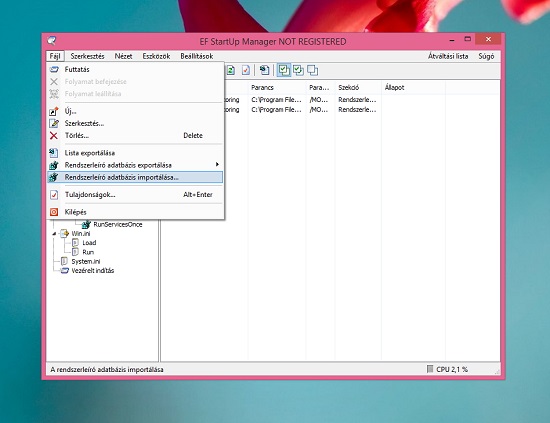Open the Rendszerleíró adatbázis exportálása submenu
The width and height of the screenshot is (550, 423).
tap(135, 165)
